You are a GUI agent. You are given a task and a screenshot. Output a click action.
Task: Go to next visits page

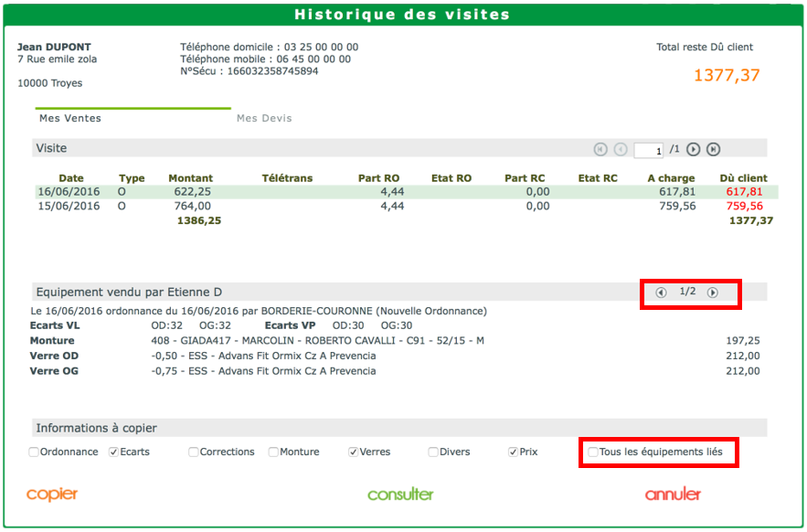coord(694,149)
